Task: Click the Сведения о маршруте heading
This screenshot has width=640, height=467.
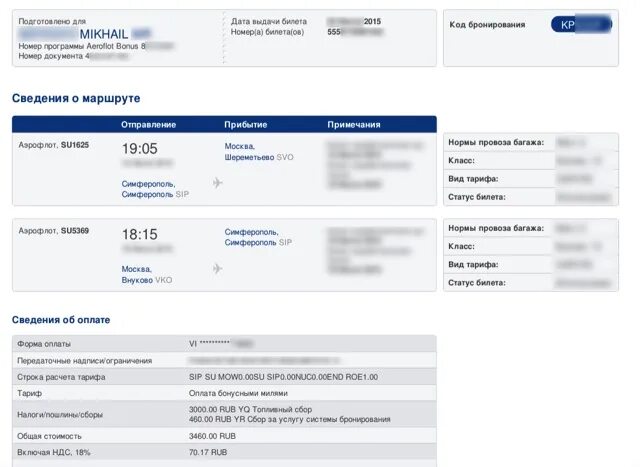Action: 76,98
